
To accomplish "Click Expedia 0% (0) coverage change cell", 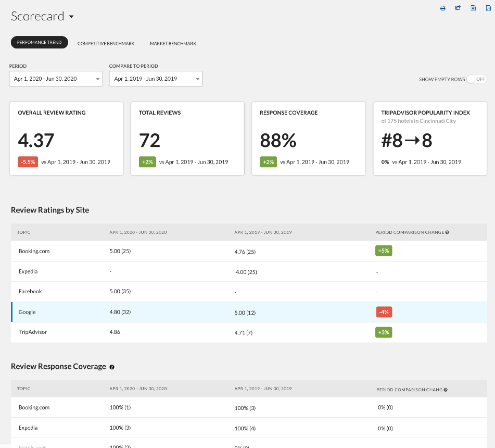I will click(x=385, y=428).
